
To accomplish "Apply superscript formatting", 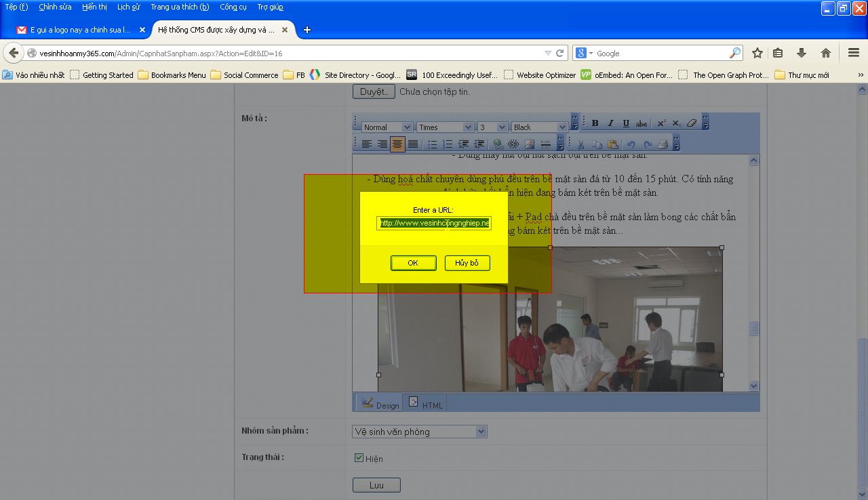I will click(x=661, y=123).
